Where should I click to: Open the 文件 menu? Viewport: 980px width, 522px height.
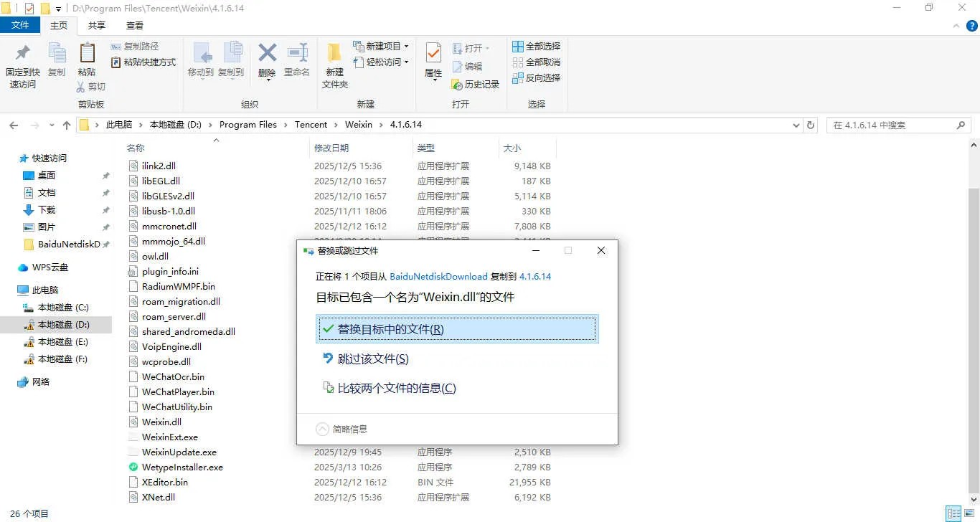click(21, 24)
